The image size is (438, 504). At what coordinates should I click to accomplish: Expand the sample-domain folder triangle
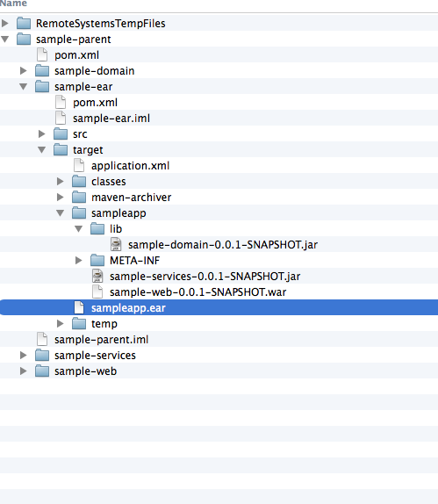coord(23,71)
